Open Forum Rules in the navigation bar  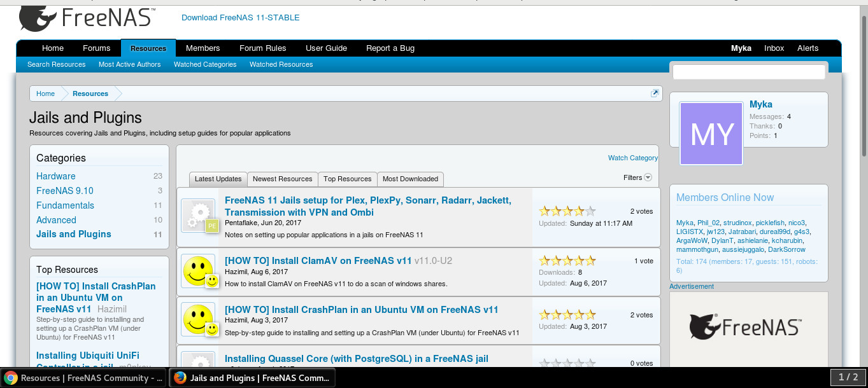coord(262,48)
